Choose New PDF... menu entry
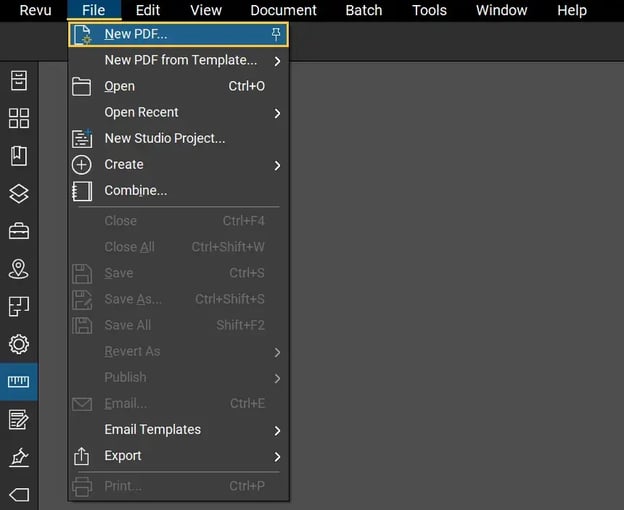 coord(178,35)
